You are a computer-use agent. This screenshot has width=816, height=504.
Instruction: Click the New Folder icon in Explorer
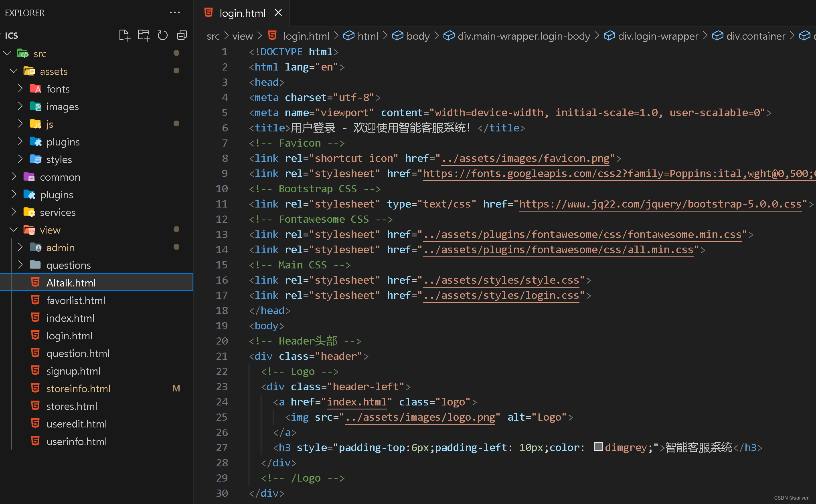pyautogui.click(x=144, y=36)
